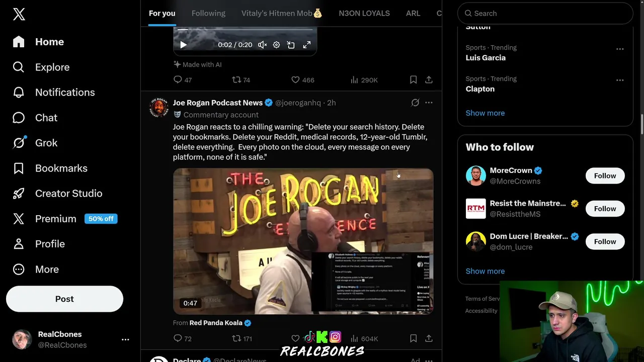Open Joe Rogan Podcast News avatar
Screen dimensions: 644x362
pyautogui.click(x=159, y=108)
